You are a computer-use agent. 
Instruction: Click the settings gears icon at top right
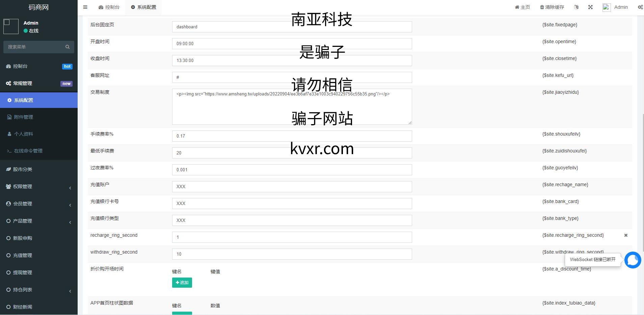pyautogui.click(x=640, y=7)
